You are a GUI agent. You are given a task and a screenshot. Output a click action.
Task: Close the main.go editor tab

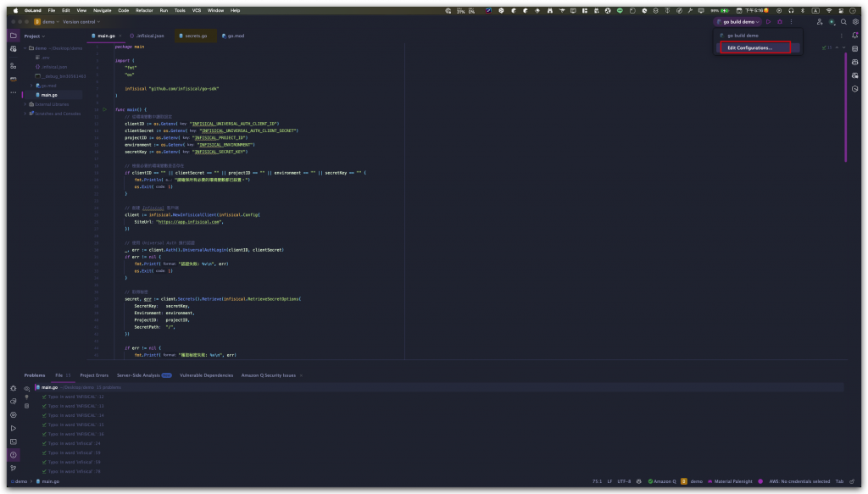(120, 36)
